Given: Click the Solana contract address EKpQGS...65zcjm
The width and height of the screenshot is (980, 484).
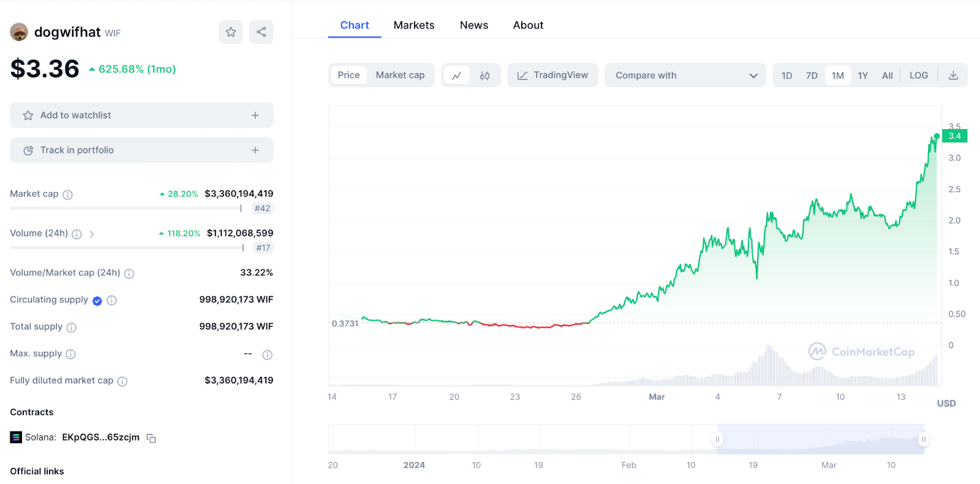Looking at the screenshot, I should pos(100,437).
